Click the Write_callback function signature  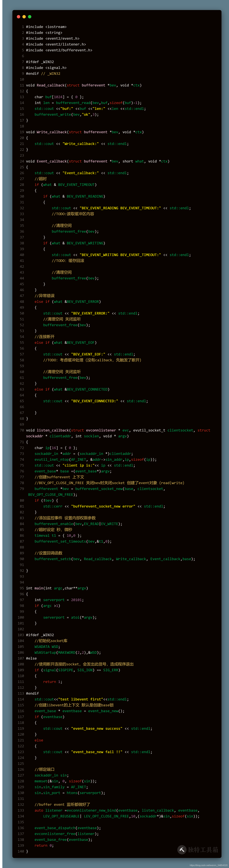tap(85, 132)
